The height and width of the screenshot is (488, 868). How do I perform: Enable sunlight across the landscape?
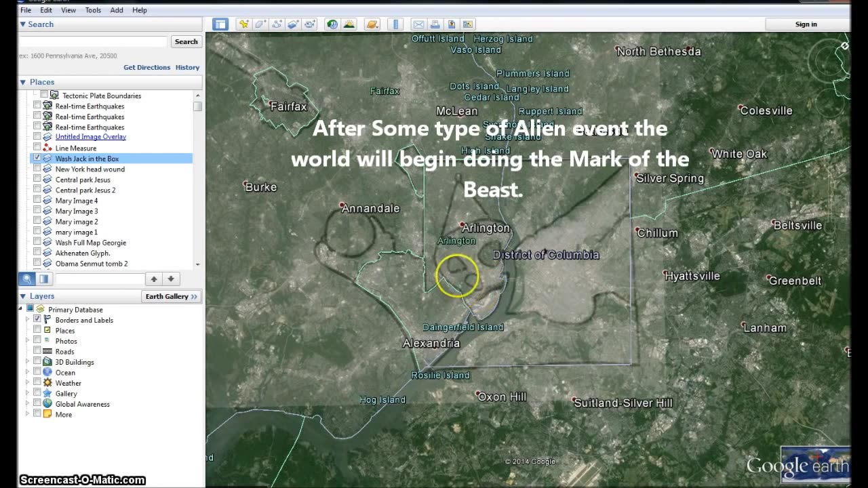click(x=349, y=24)
